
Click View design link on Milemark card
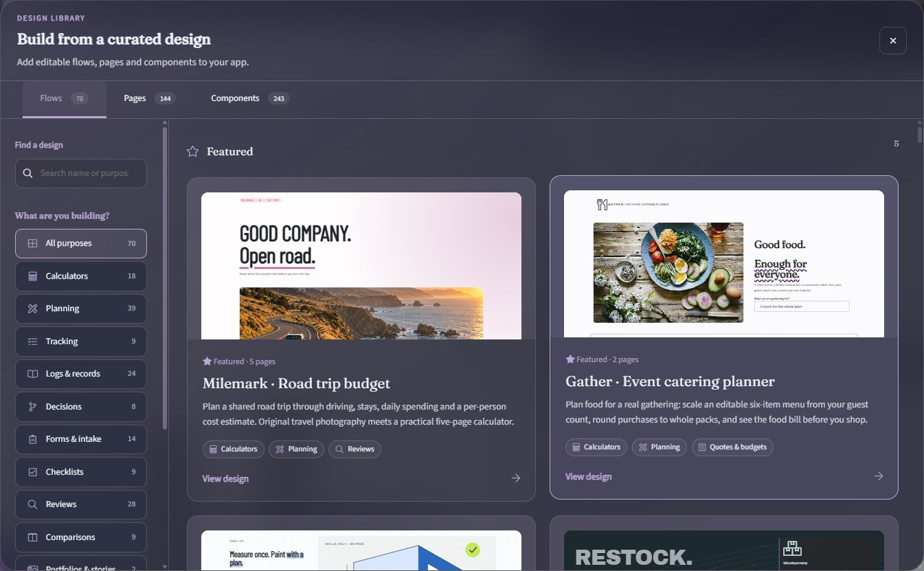tap(225, 479)
